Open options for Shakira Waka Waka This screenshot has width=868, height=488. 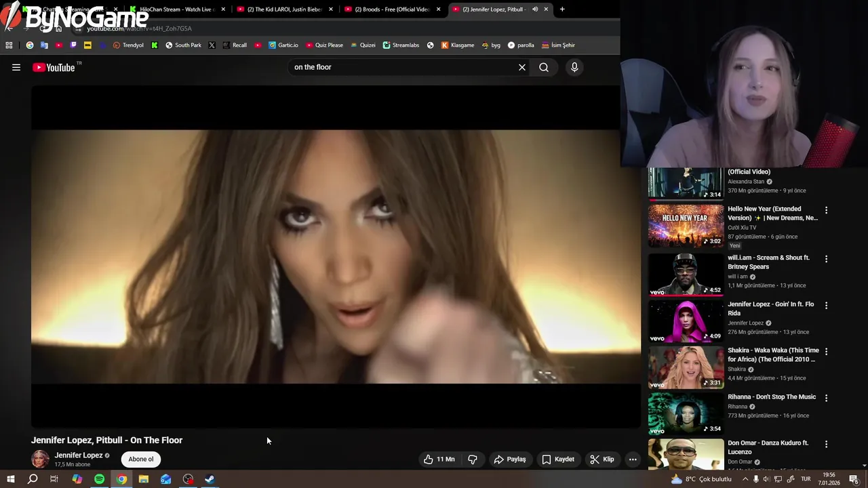(x=826, y=352)
